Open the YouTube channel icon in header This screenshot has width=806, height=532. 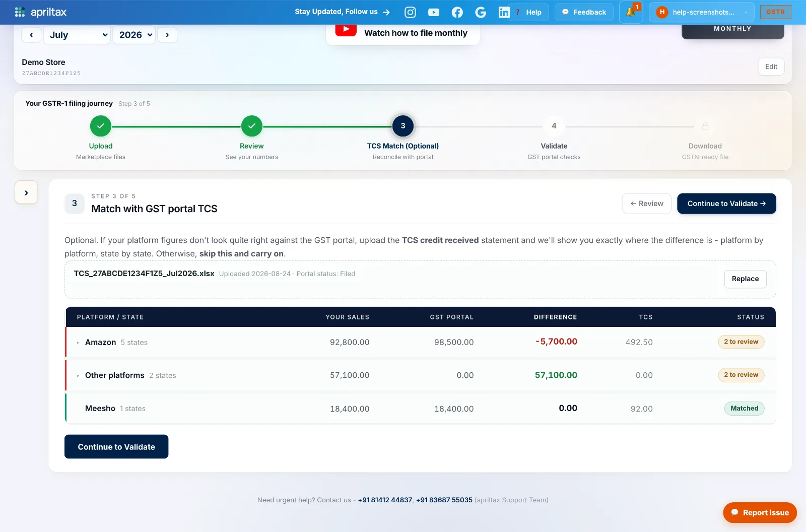point(434,12)
